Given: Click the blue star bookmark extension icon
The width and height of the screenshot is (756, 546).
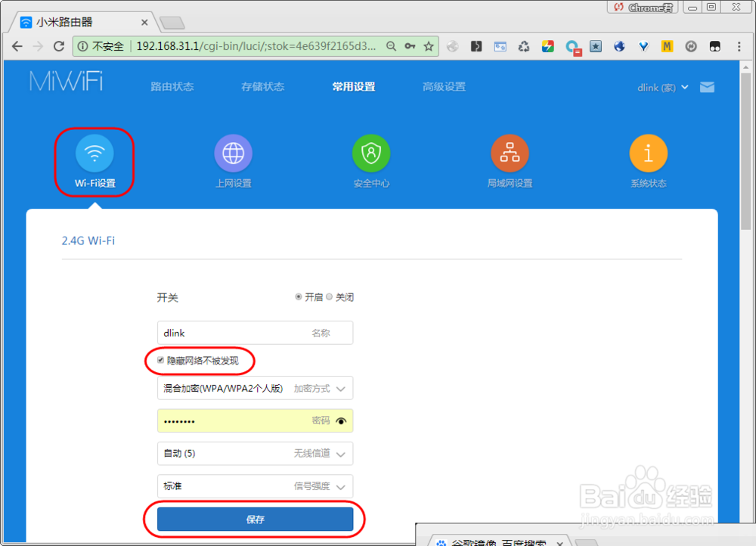Looking at the screenshot, I should point(596,46).
